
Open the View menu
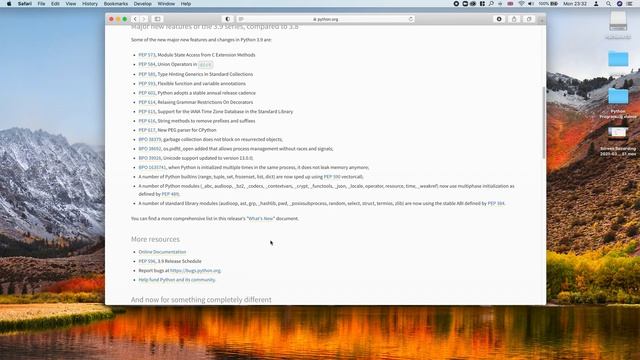click(x=71, y=4)
